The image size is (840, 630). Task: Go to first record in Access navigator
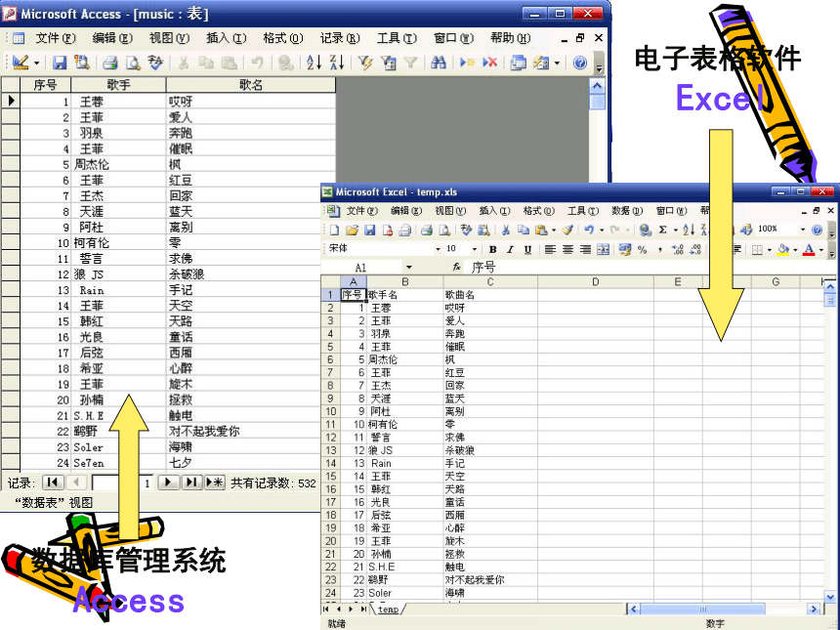click(x=53, y=483)
